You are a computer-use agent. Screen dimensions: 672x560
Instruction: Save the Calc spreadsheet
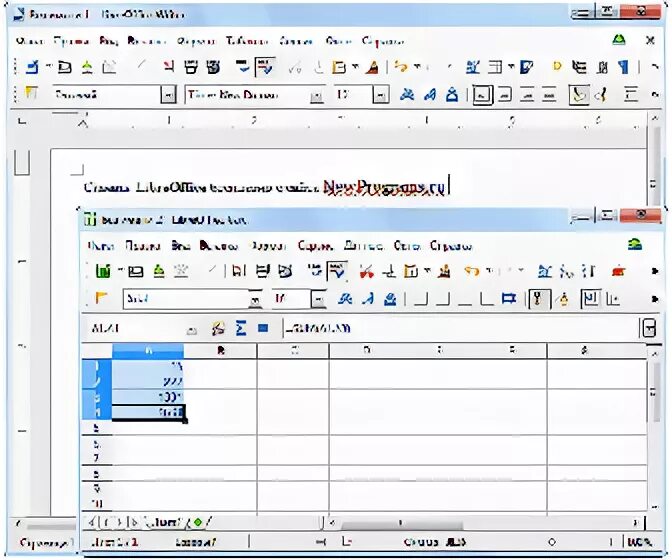[159, 271]
